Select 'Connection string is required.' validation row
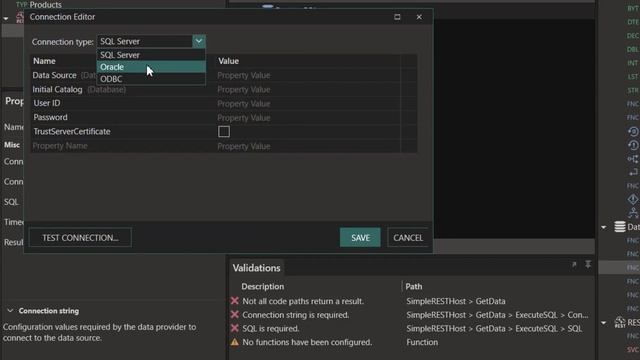 [x=411, y=315]
